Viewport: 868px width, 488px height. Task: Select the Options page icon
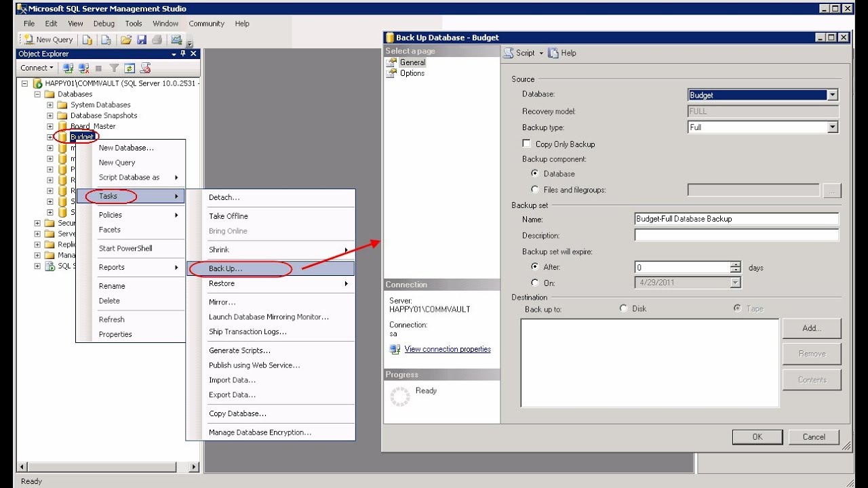[x=391, y=73]
